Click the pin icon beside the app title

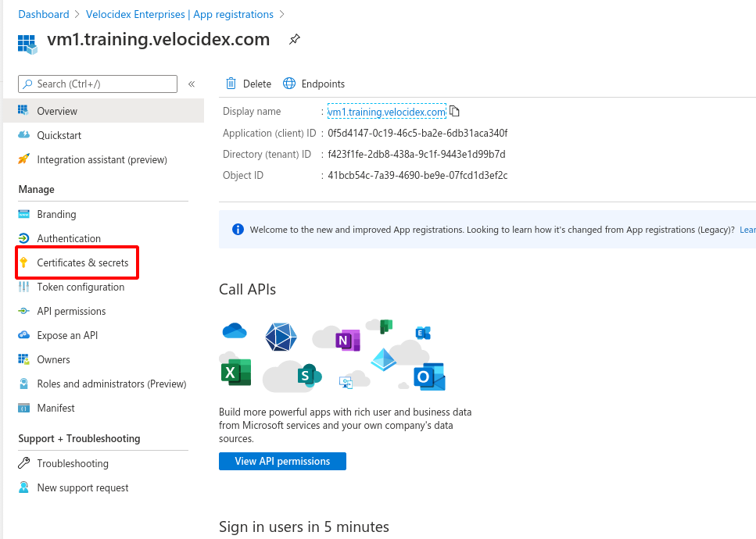[294, 40]
